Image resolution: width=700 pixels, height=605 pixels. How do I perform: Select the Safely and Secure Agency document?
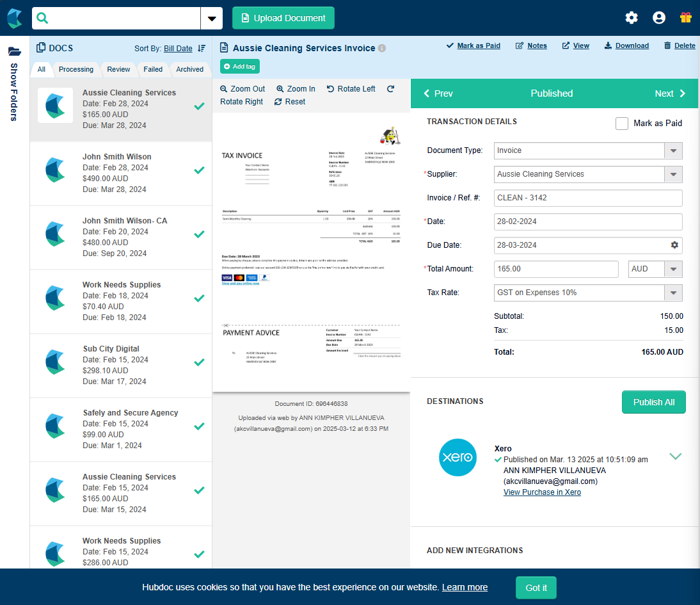click(121, 429)
